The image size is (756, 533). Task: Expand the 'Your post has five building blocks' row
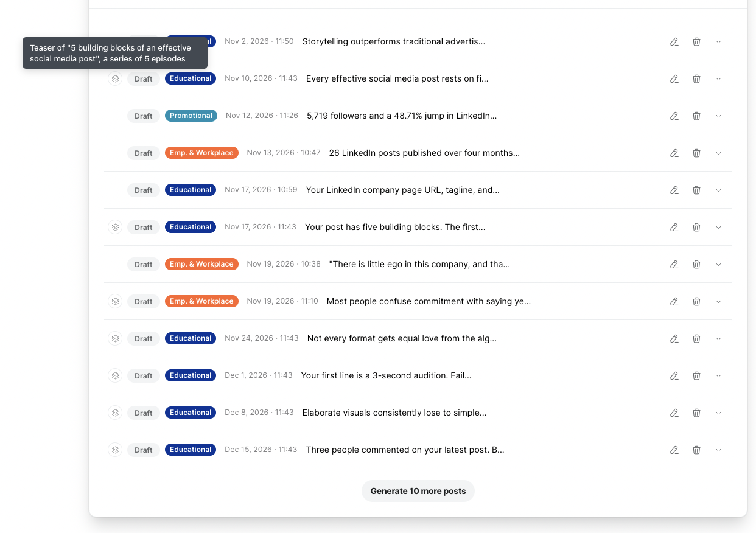click(x=718, y=228)
